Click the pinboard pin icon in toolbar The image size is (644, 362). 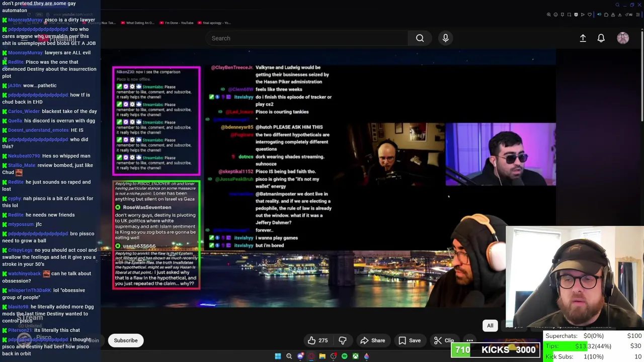tap(562, 15)
